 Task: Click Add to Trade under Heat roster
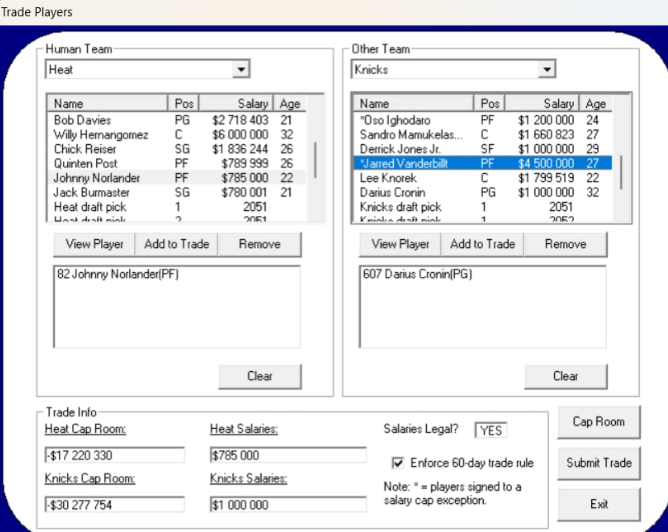pos(176,244)
